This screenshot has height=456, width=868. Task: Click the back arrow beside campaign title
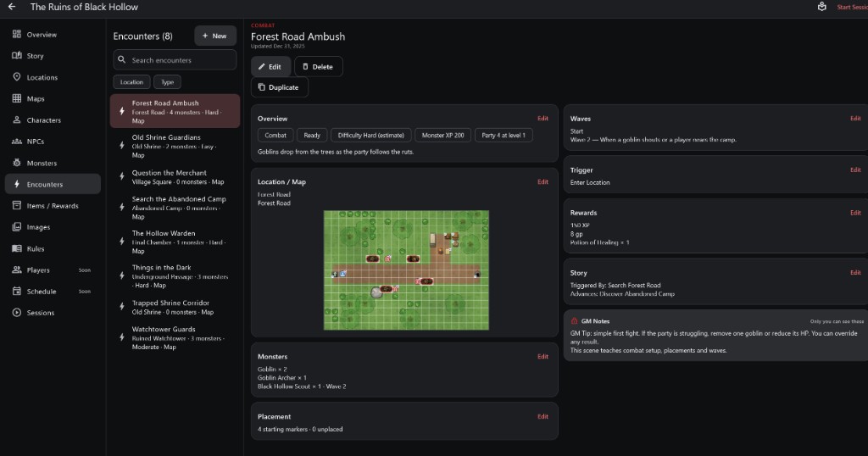coord(12,7)
